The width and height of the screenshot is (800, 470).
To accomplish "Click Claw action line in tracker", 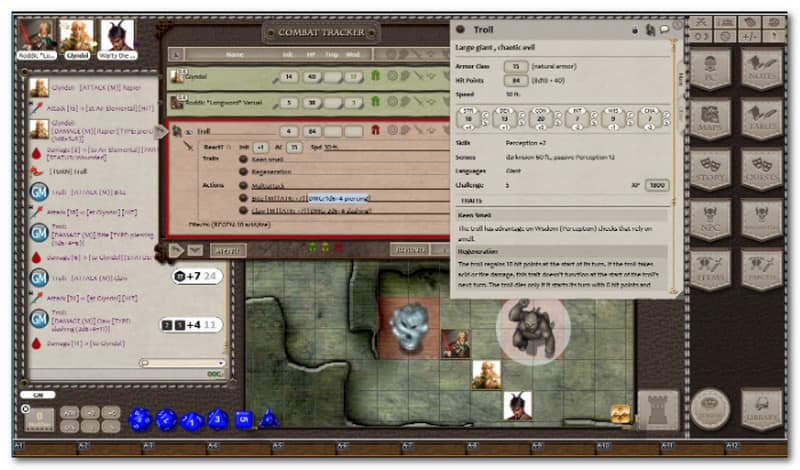I will [311, 210].
